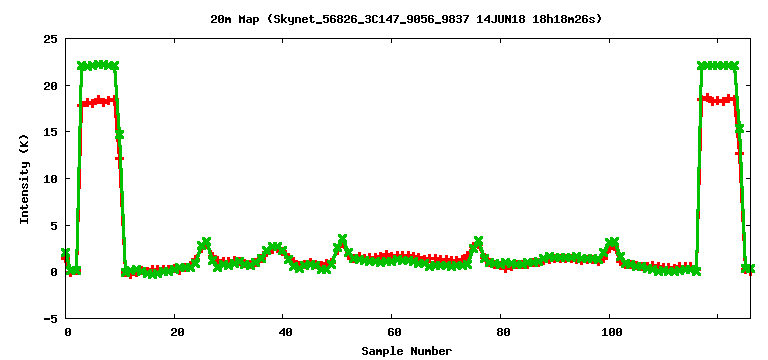Click the 'Sample Number' x-axis label
Screen dimensions: 768x360
pos(407,351)
